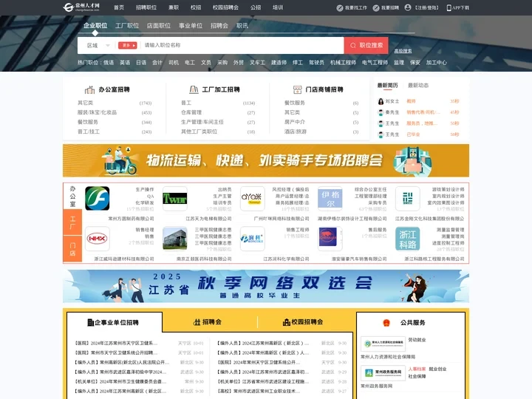Click the 办公室招聘 section icon

[89, 89]
